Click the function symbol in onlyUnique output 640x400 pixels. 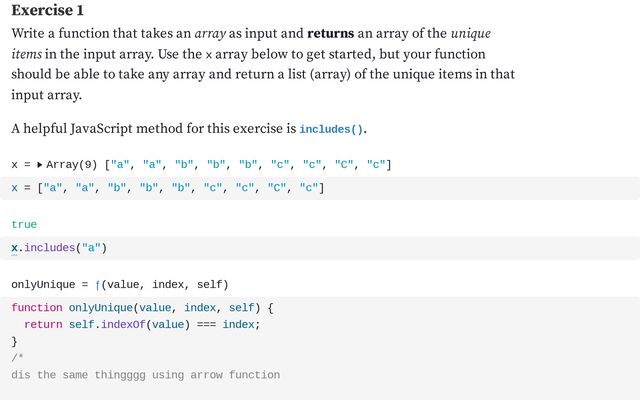coord(97,284)
